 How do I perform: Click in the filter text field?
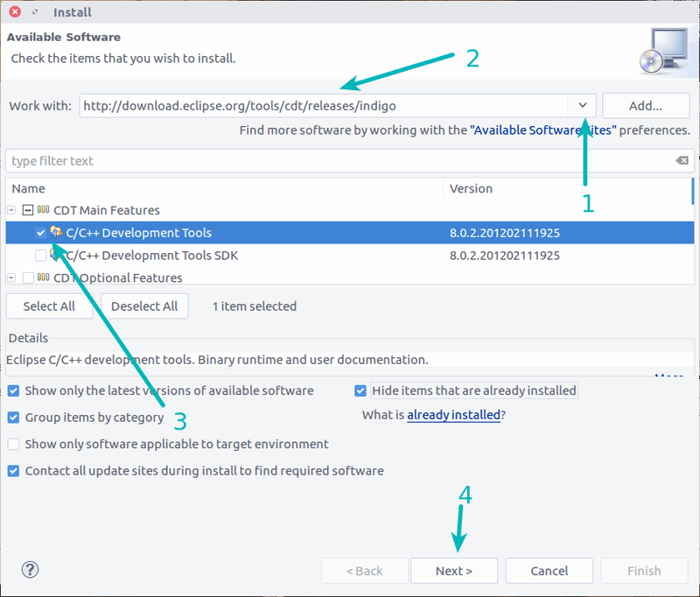[332, 161]
